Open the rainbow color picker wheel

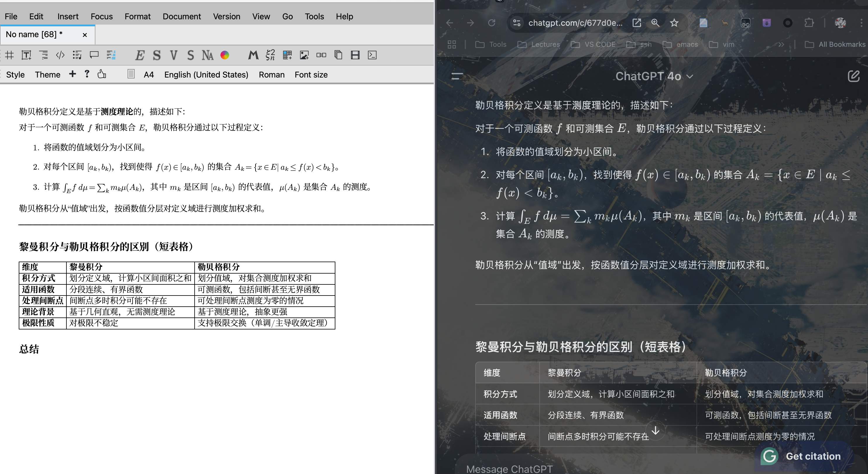(225, 55)
